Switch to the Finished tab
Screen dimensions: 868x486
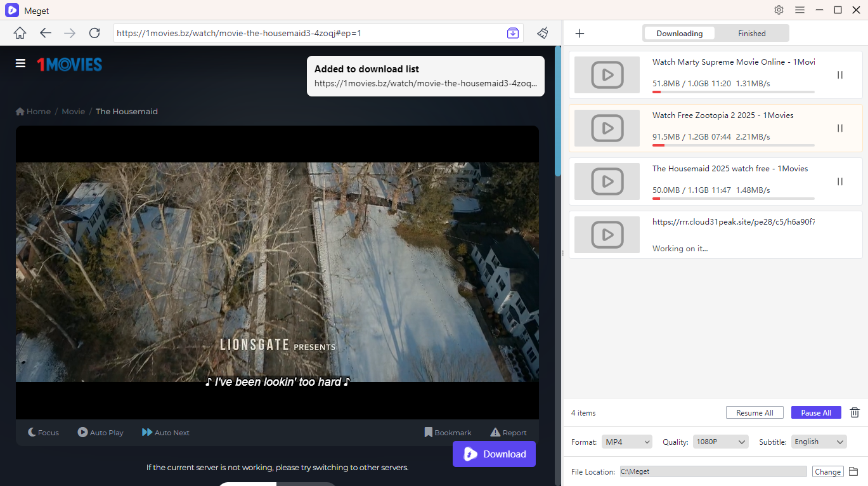pos(751,33)
